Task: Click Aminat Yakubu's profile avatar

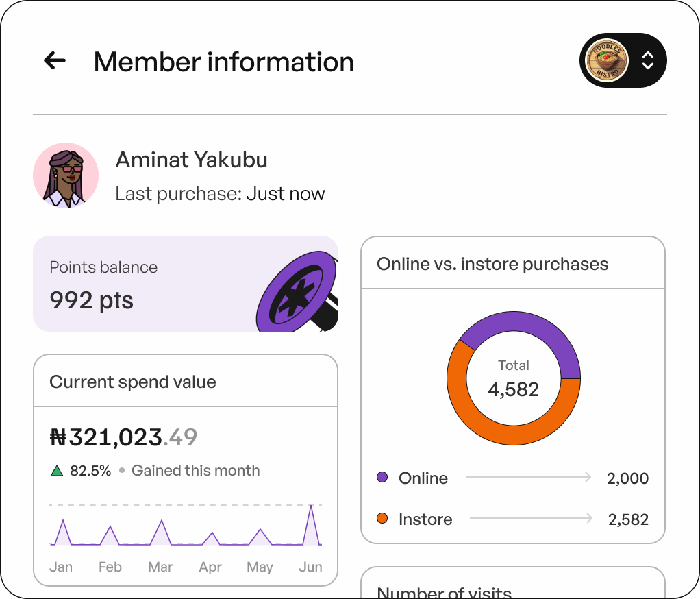Action: coord(66,175)
